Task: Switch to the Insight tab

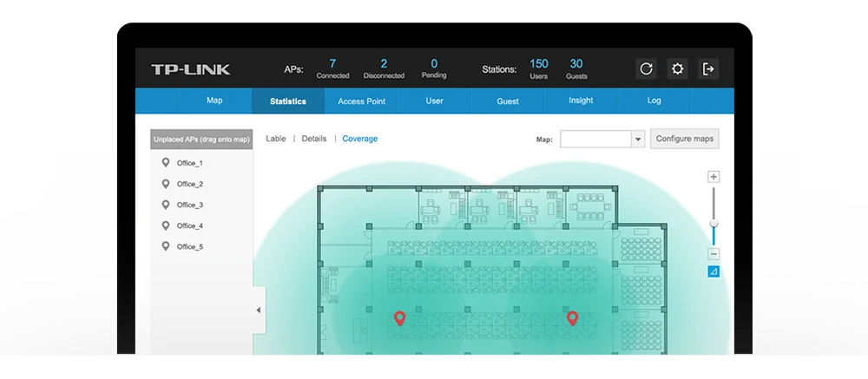Action: 581,101
